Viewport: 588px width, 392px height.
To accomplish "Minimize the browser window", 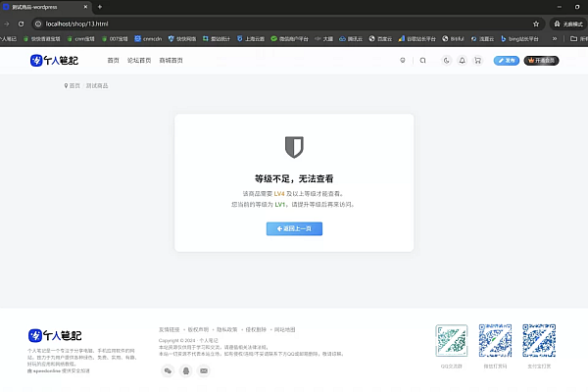I will point(560,7).
